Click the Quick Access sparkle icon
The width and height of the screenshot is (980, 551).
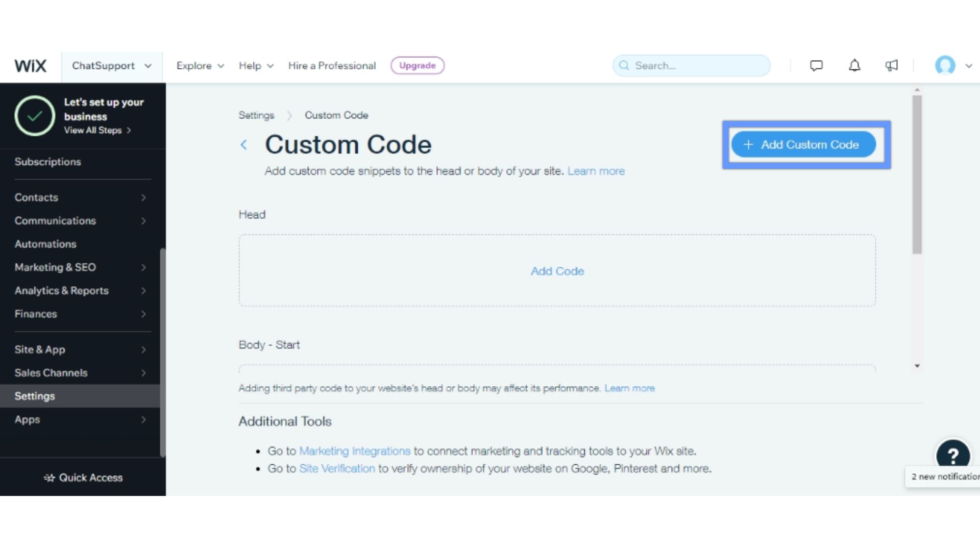tap(49, 478)
